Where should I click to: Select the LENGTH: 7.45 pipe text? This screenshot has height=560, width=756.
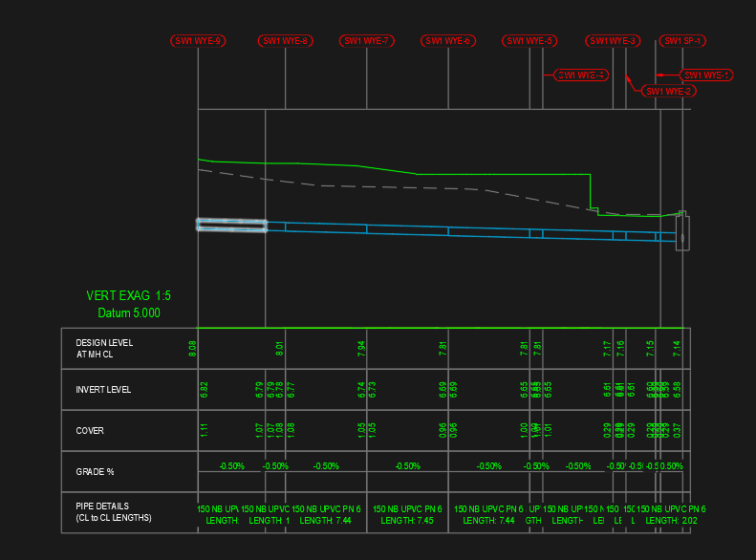pos(407,521)
